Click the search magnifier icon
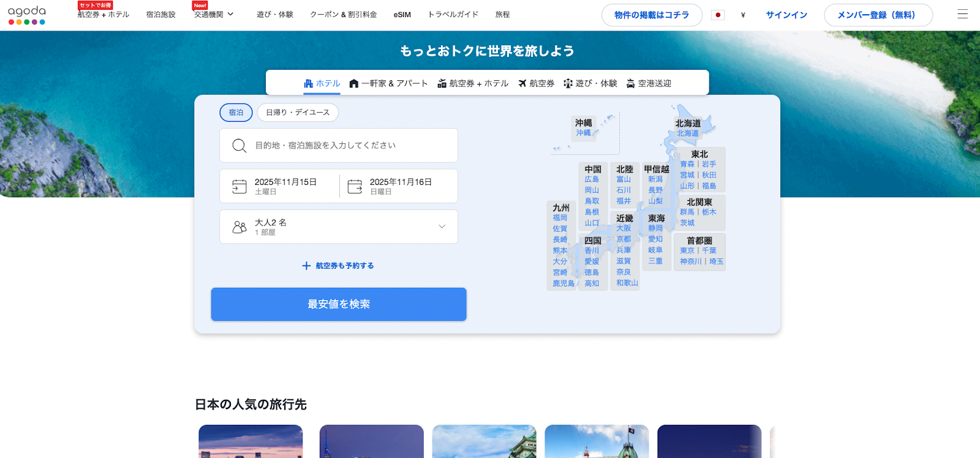 [x=239, y=146]
